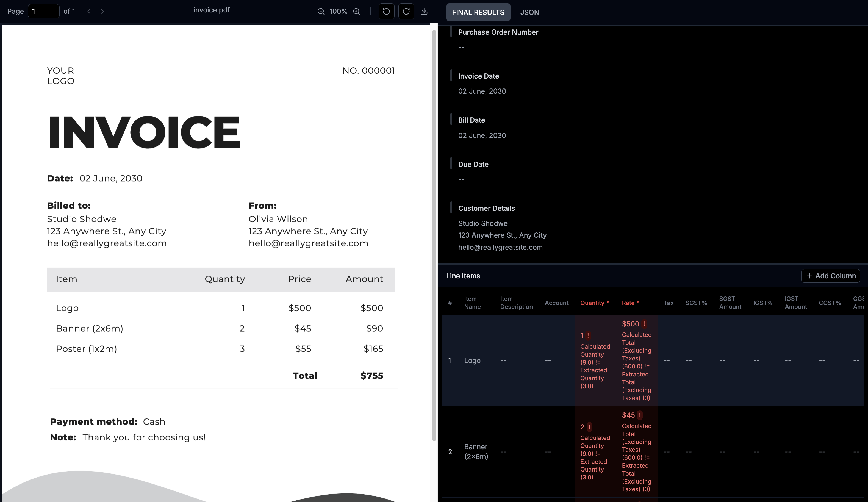The height and width of the screenshot is (502, 868).
Task: Collapse the Invoice Date section
Action: point(478,76)
